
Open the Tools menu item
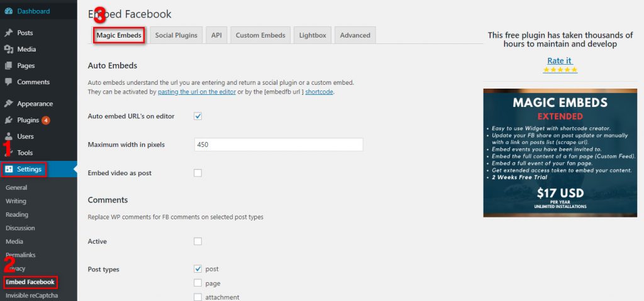(x=25, y=153)
